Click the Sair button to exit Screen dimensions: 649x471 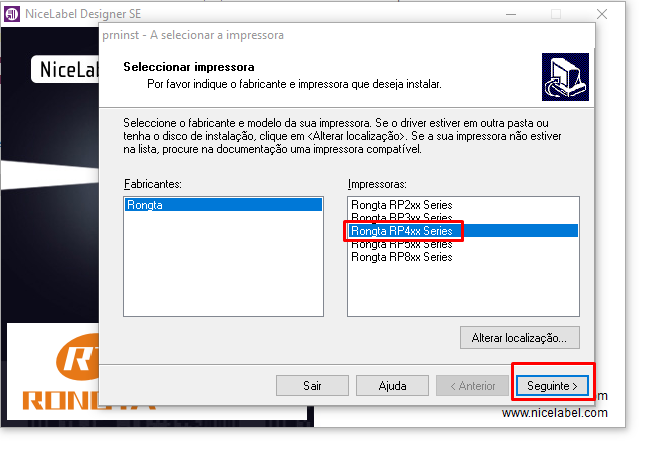(312, 386)
